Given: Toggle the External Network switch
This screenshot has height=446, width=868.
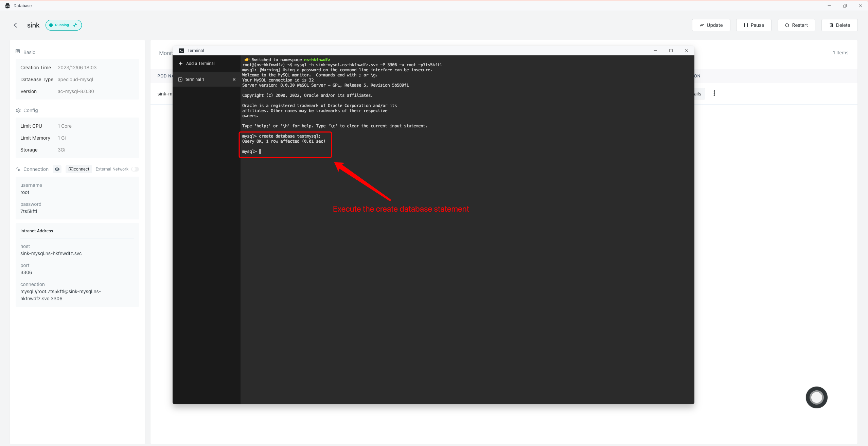Looking at the screenshot, I should point(135,169).
